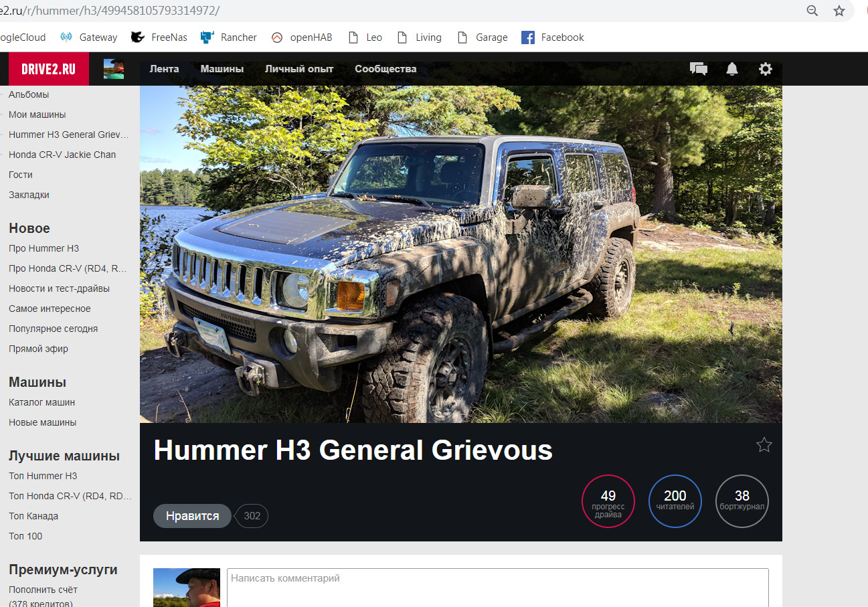Click the 49 прогресс драйва progress circle
The image size is (868, 607).
pyautogui.click(x=608, y=501)
